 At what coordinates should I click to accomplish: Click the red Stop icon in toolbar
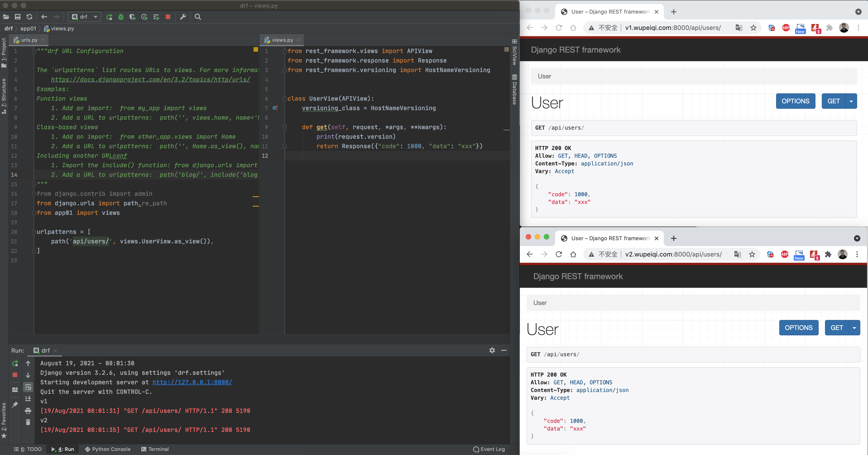pos(168,17)
